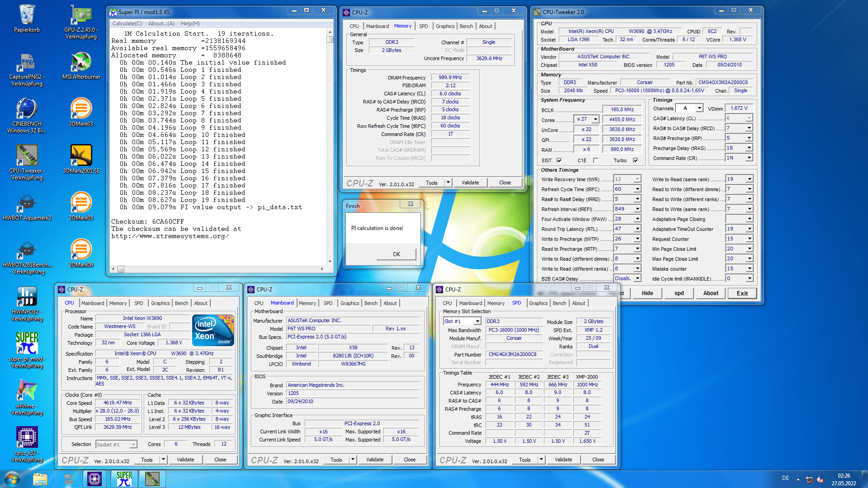
Task: Expand the Cores multiplier x27 dropdown
Action: [x=595, y=119]
